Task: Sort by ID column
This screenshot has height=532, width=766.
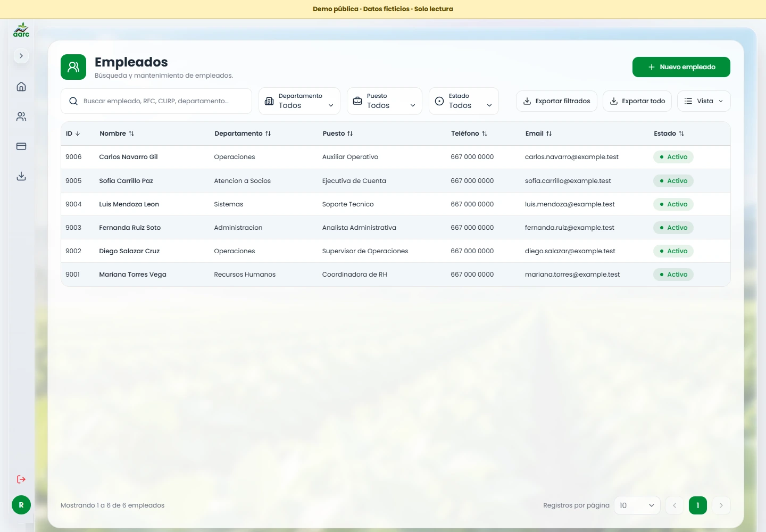Action: click(73, 134)
